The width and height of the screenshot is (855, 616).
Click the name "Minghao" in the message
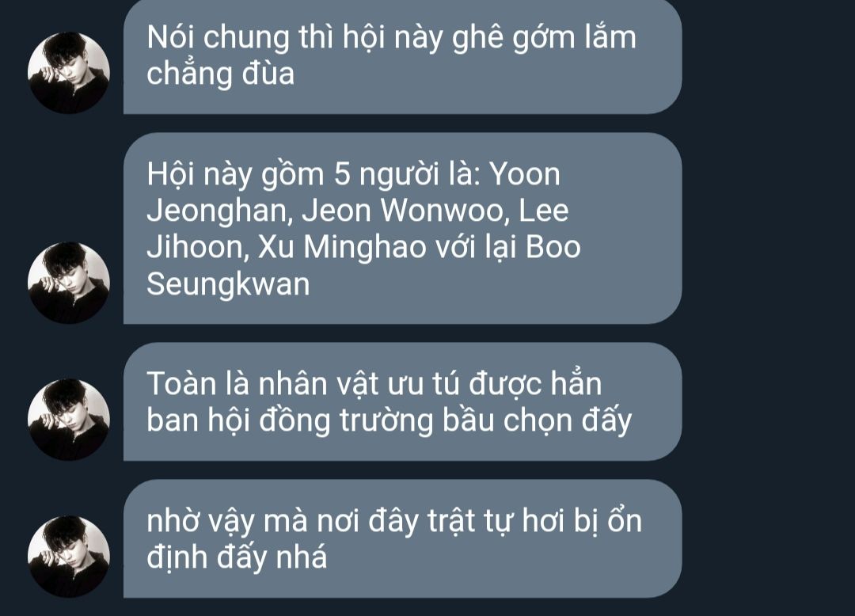(x=364, y=247)
